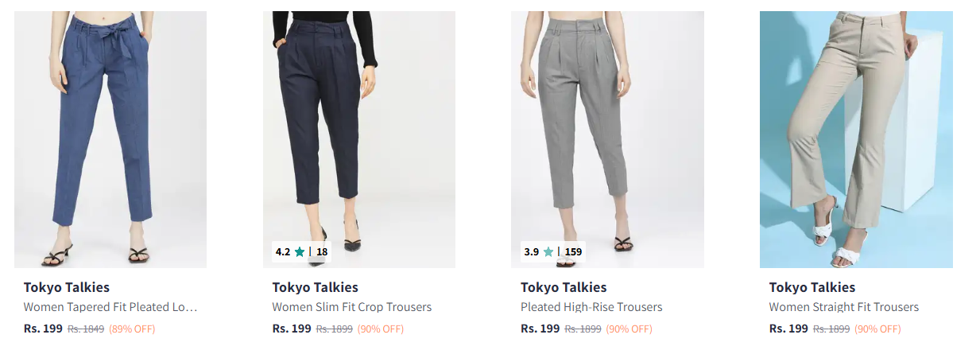980x354 pixels.
Task: Click the star icon on the 4.2 rating badge
Action: click(x=300, y=252)
